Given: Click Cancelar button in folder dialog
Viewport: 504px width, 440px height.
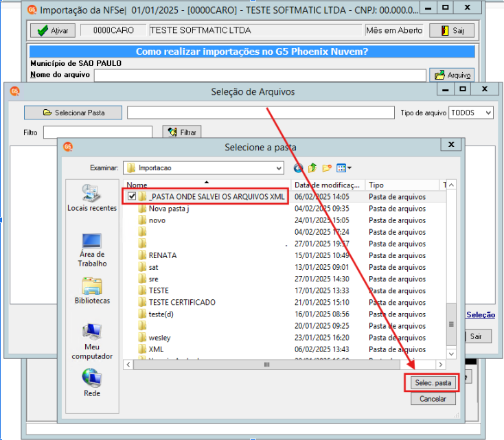Looking at the screenshot, I should click(433, 399).
